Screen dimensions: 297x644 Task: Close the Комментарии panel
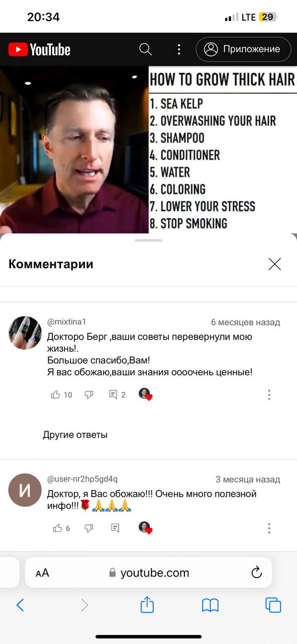click(274, 264)
